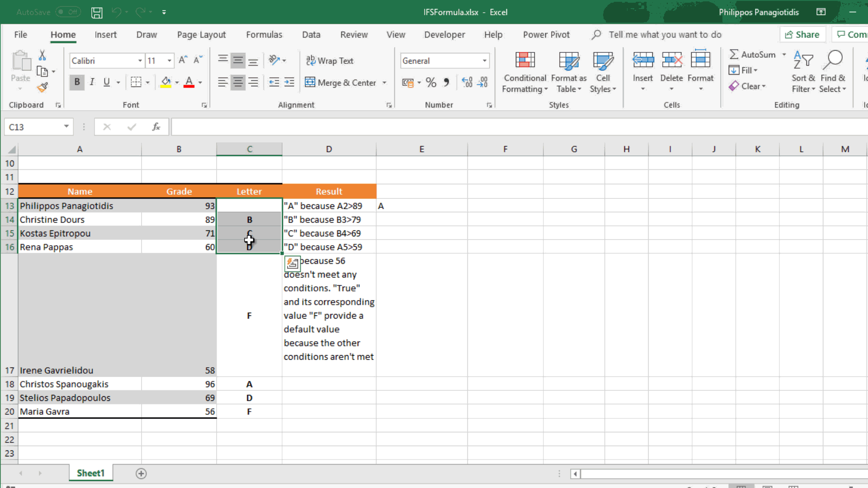The height and width of the screenshot is (488, 868).
Task: Switch to the Formulas ribbon tab
Action: click(x=264, y=34)
